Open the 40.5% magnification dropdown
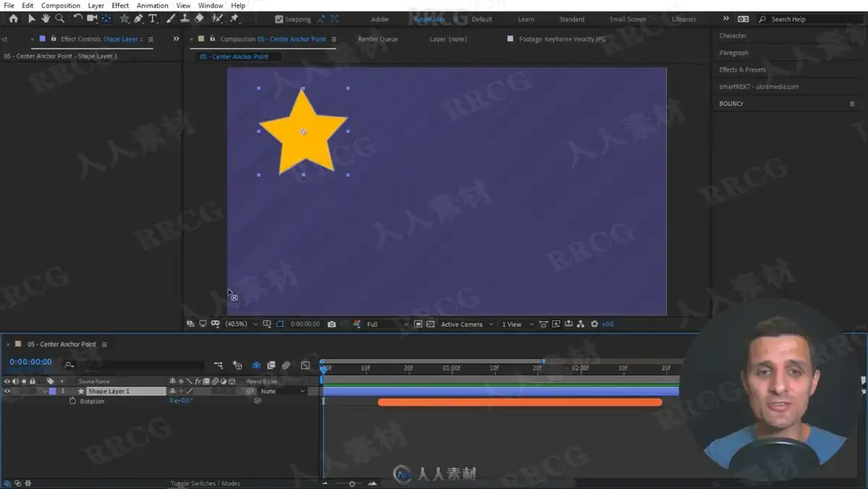868x489 pixels. pyautogui.click(x=242, y=324)
